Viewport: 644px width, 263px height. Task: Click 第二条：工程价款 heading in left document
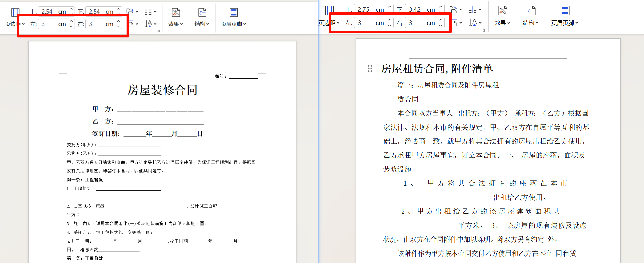click(x=85, y=258)
